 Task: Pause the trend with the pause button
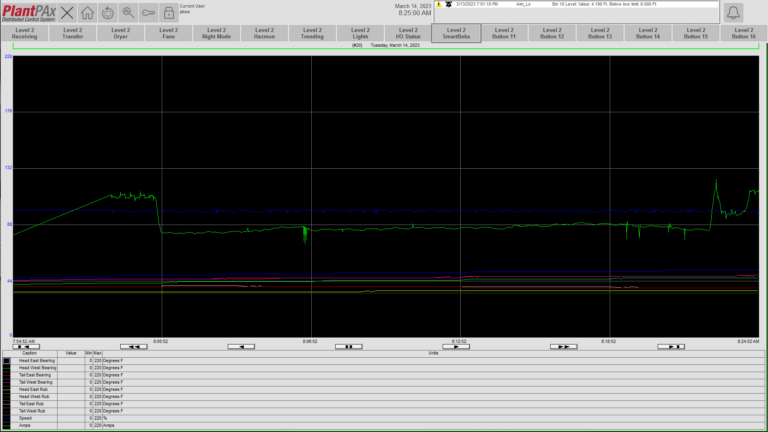click(x=347, y=346)
